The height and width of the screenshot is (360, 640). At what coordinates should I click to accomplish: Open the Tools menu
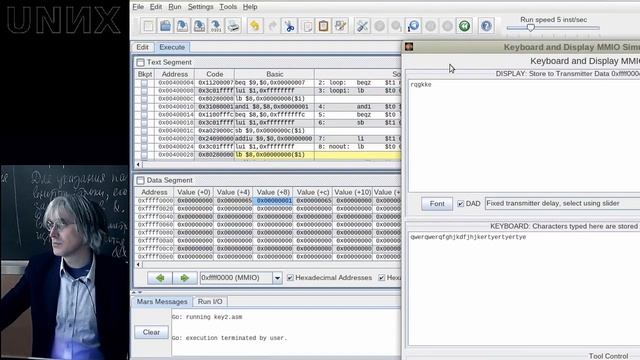click(x=228, y=7)
